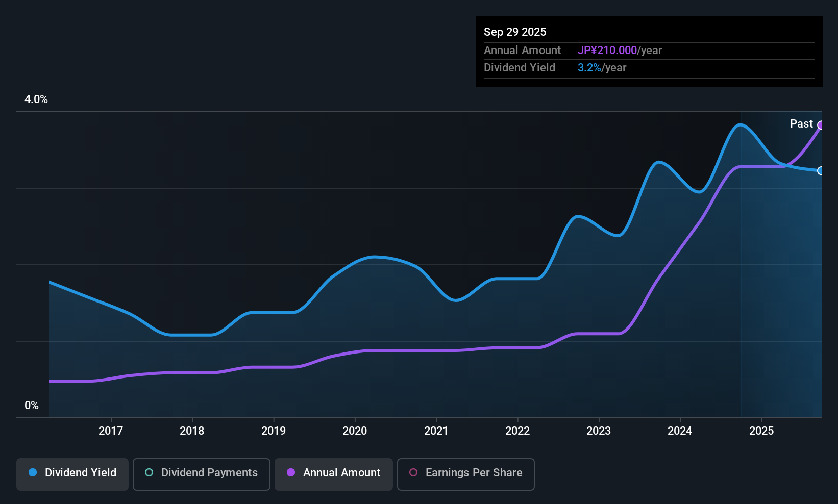Click the blue Dividend Yield legend dot

(32, 473)
